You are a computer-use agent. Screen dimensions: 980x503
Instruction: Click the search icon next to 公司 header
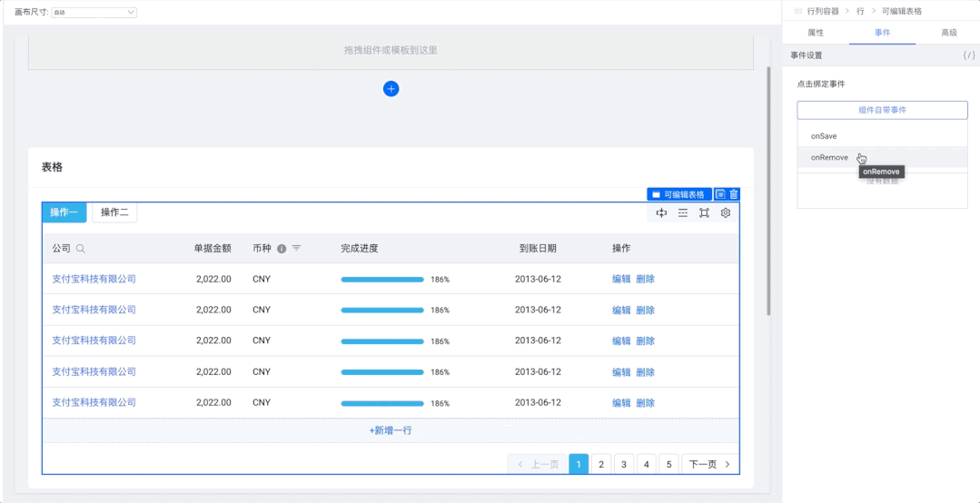(81, 249)
